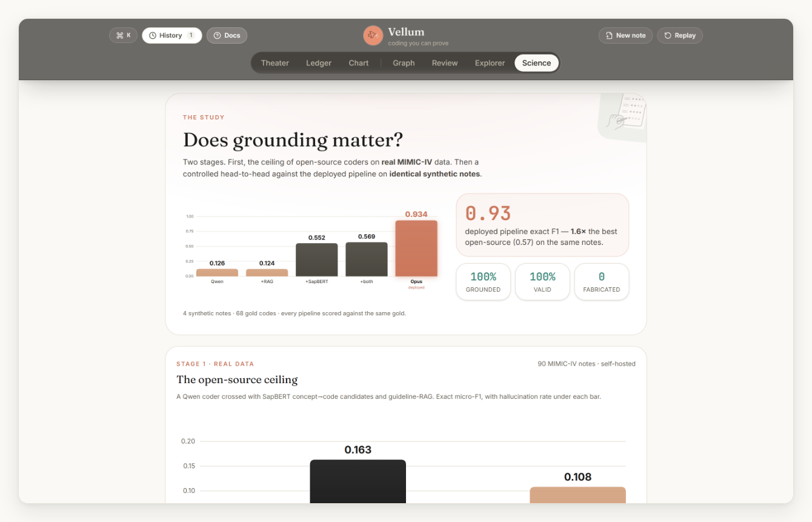
Task: Click the 100% GROUNDED stat card
Action: pyautogui.click(x=483, y=282)
